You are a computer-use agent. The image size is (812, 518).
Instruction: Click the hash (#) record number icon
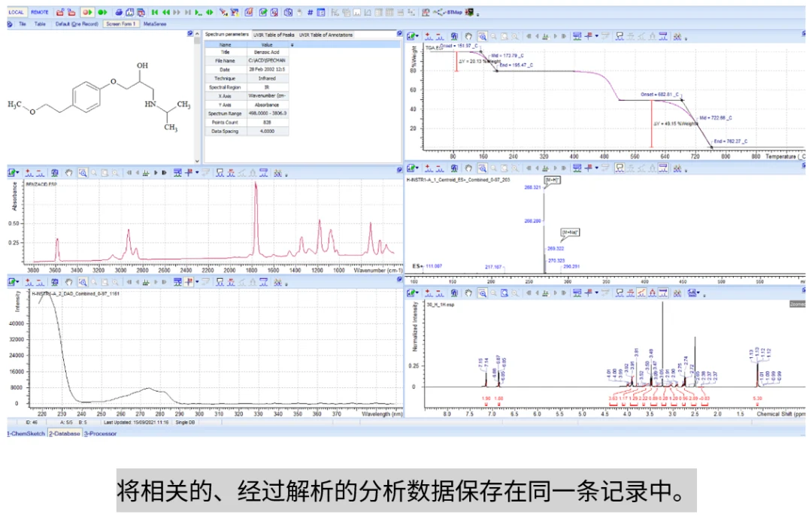[x=310, y=12]
